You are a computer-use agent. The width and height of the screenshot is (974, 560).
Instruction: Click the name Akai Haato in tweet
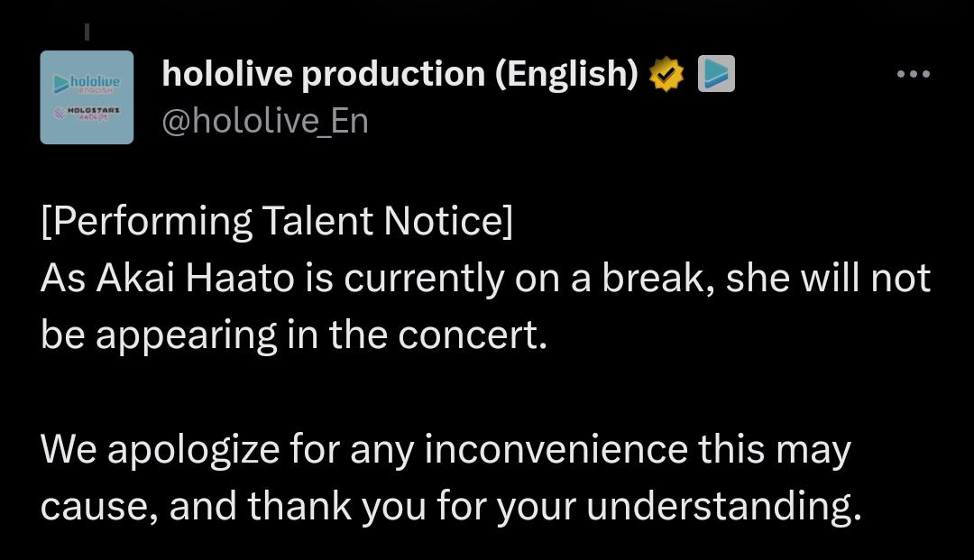[x=195, y=278]
